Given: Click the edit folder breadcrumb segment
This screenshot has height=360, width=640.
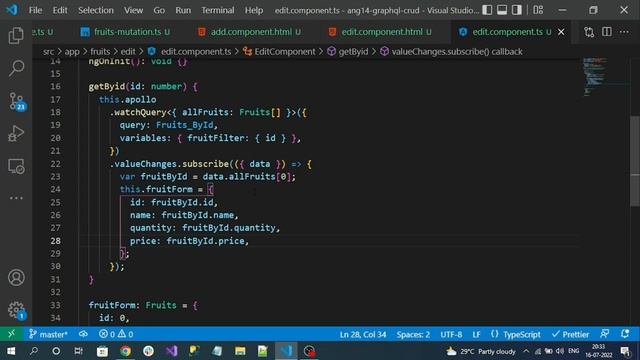Looking at the screenshot, I should 128,51.
